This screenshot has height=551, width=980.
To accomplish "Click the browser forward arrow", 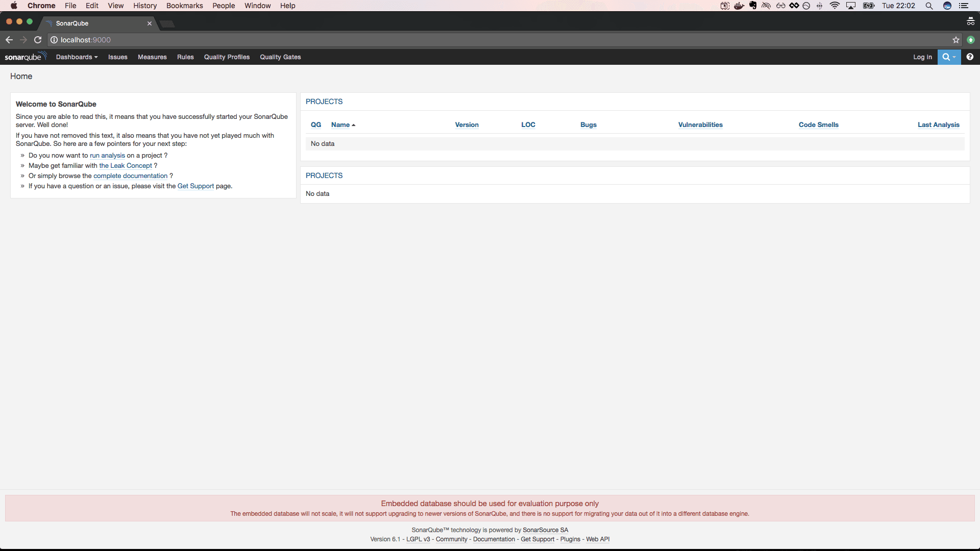I will 23,40.
